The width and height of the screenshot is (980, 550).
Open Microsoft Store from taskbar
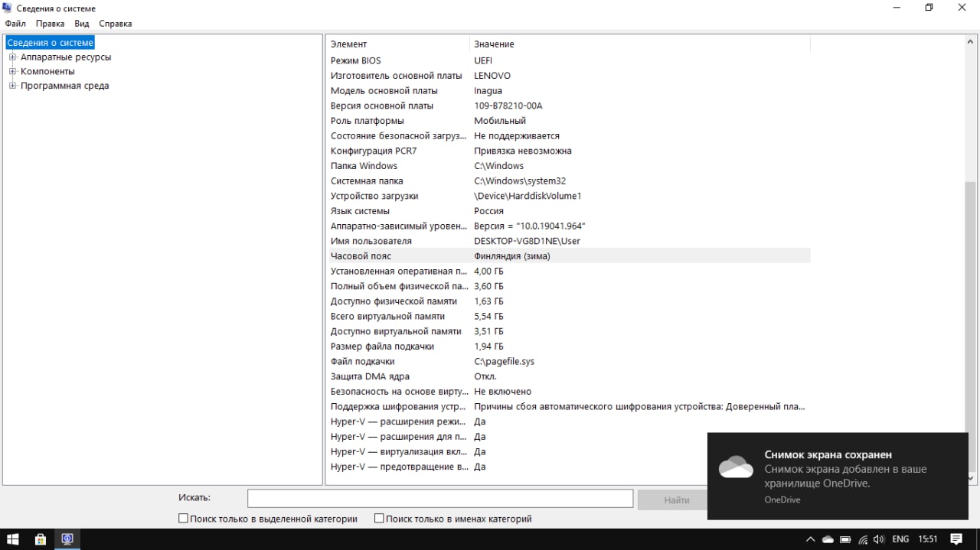[41, 539]
